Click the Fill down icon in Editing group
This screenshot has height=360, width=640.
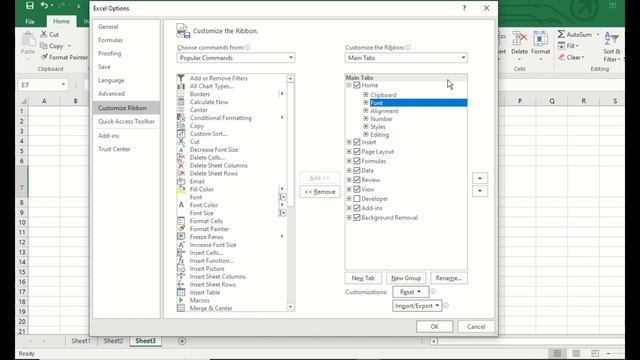coord(562,46)
